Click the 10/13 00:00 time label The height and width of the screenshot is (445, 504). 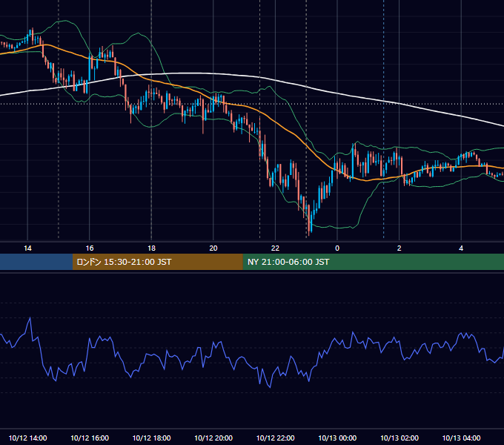[337, 438]
